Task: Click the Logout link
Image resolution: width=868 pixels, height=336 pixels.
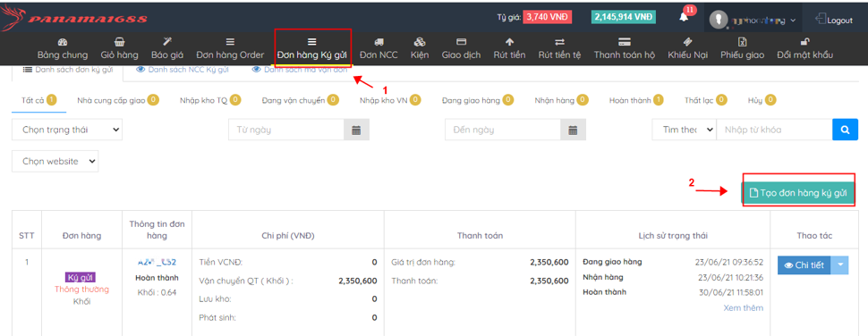Action: coord(834,20)
